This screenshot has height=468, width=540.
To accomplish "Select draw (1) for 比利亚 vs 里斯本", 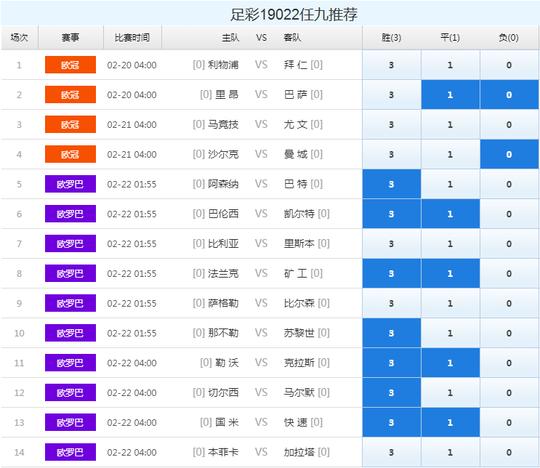I will pyautogui.click(x=450, y=243).
